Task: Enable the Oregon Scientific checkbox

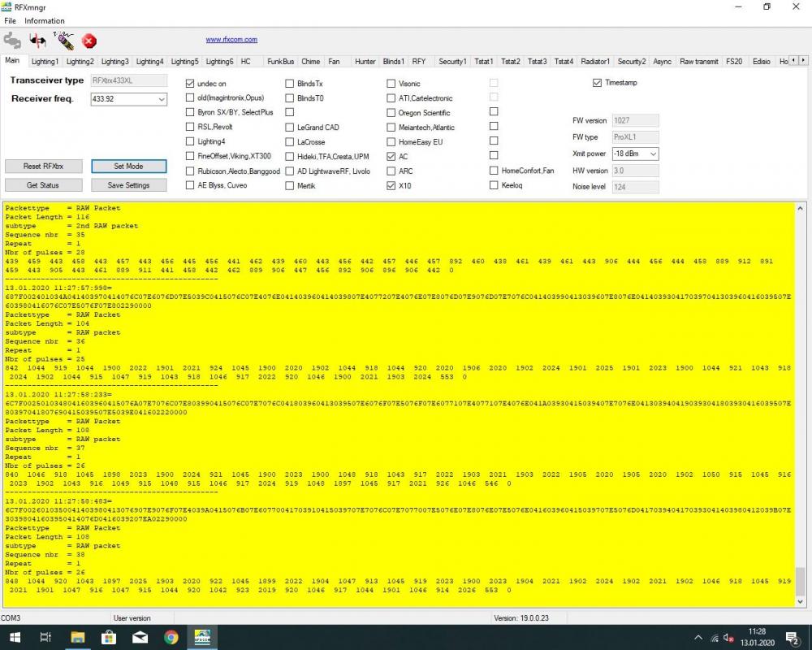Action: pos(391,113)
